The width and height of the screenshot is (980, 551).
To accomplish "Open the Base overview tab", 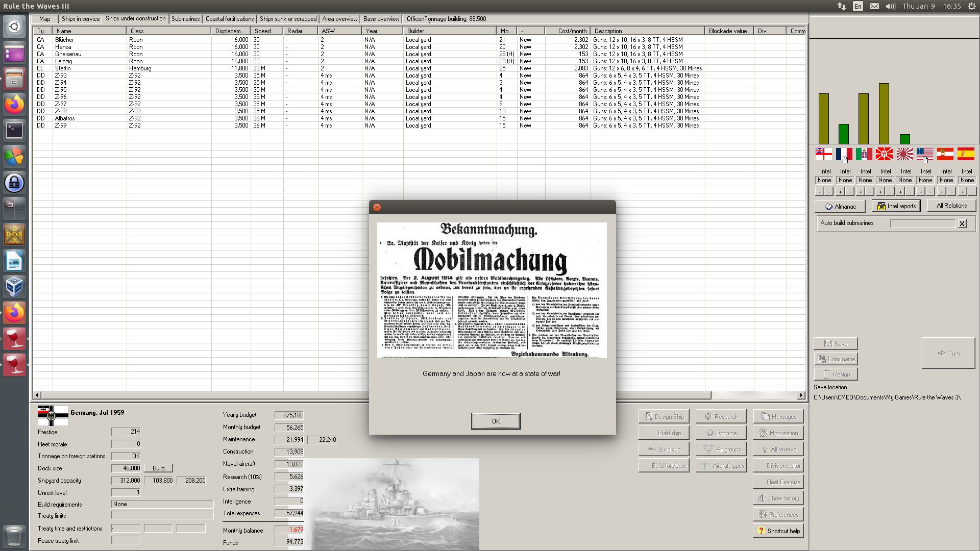I will pos(381,19).
